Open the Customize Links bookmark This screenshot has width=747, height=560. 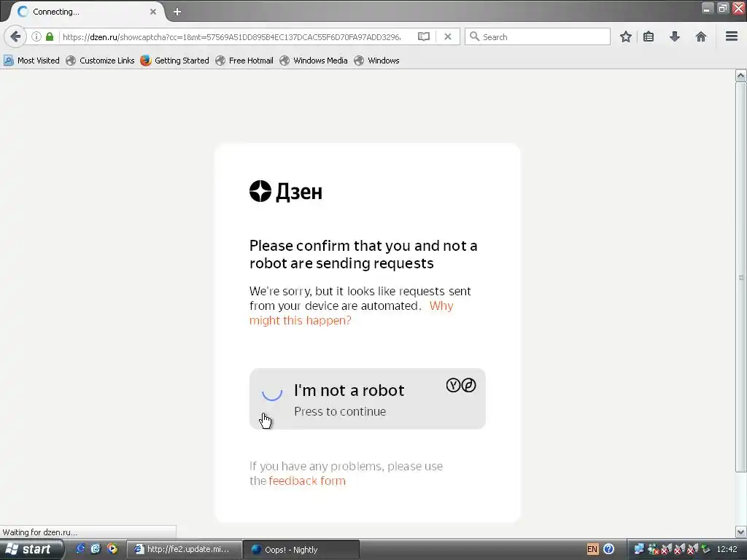pos(100,61)
